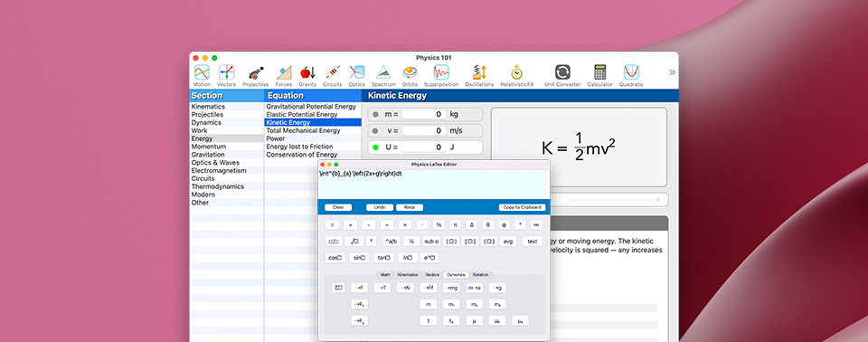
Task: Insert the ½ one-half symbol
Action: (x=411, y=242)
